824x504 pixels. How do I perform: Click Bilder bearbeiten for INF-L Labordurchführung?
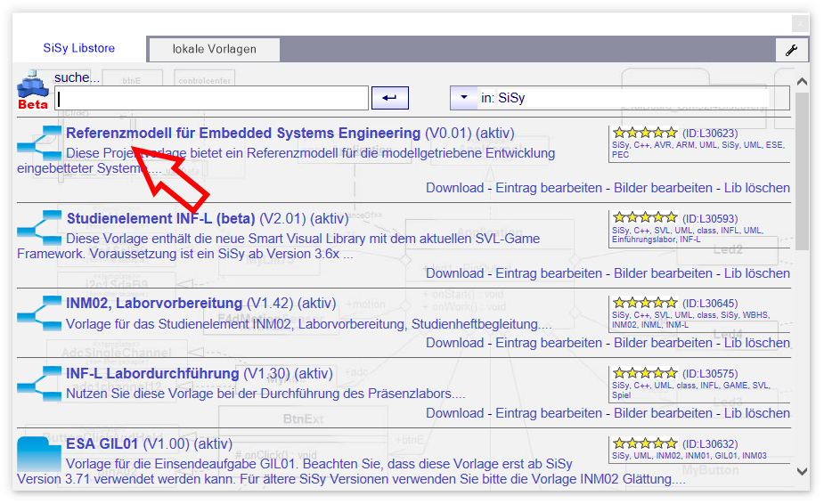tap(663, 413)
